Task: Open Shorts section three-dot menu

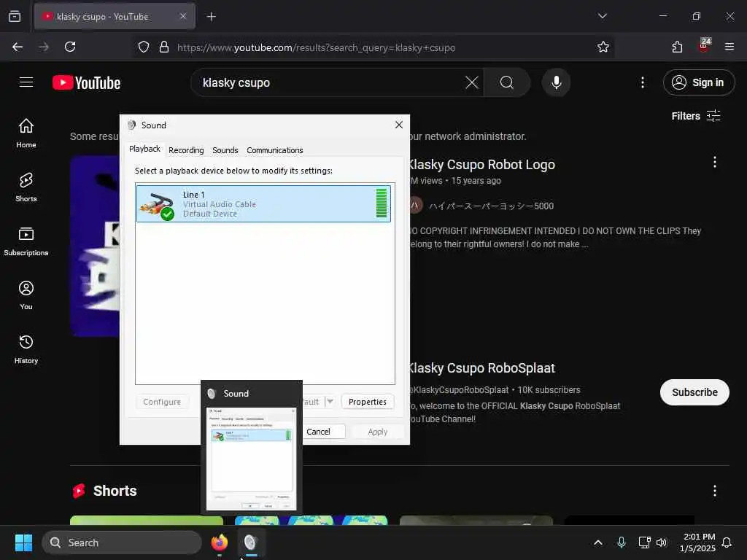Action: 714,491
